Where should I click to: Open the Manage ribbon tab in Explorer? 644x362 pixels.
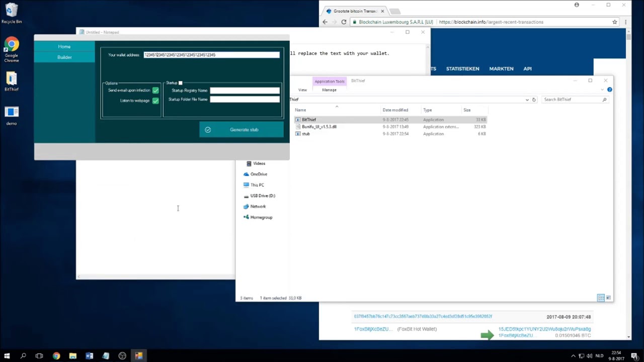(x=329, y=90)
